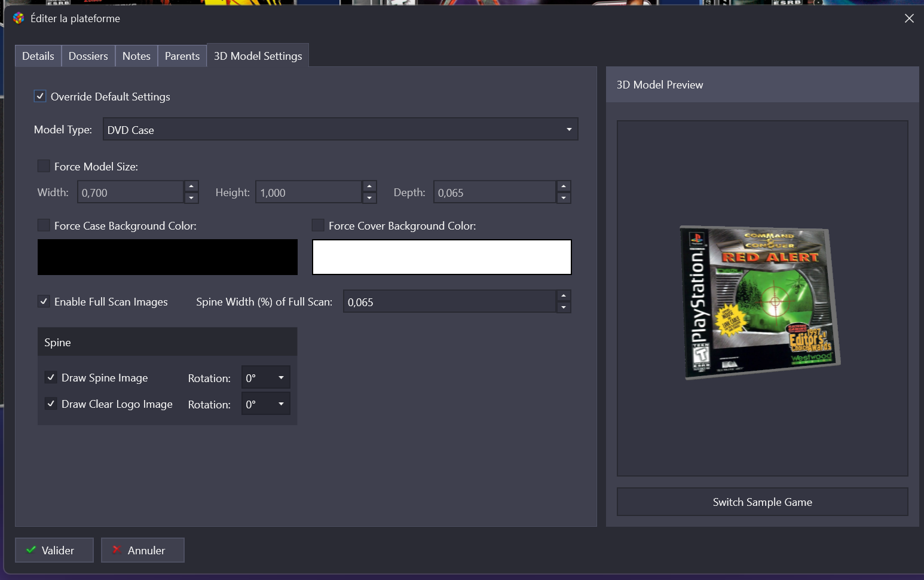Image resolution: width=924 pixels, height=580 pixels.
Task: Uncheck Draw Clear Logo Image
Action: (51, 404)
